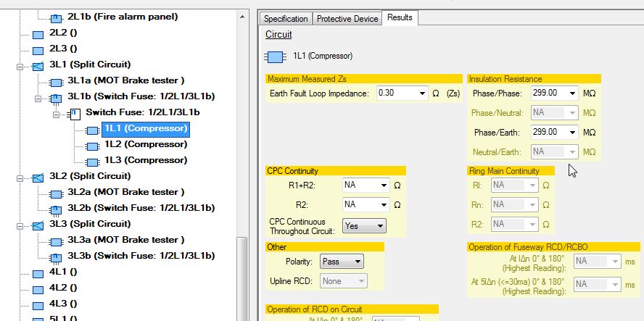Screen dimensions: 644x321
Task: Click the 3L1b Switch Fuse circuit icon
Action: 56,99
